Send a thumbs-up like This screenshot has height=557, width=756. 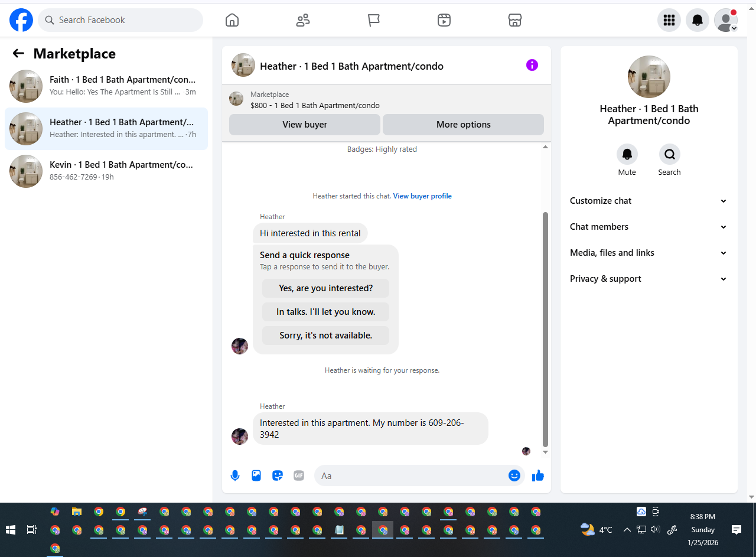537,475
